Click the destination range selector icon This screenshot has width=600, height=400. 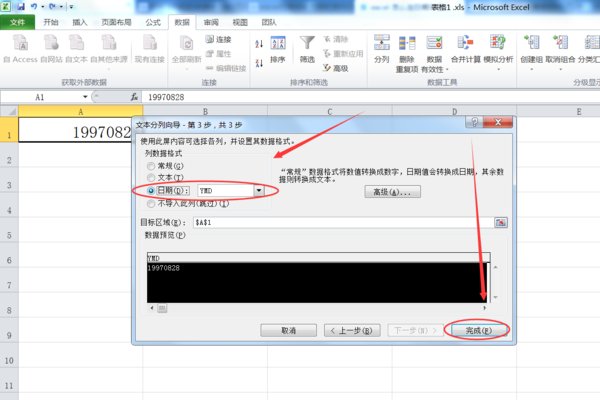[501, 222]
